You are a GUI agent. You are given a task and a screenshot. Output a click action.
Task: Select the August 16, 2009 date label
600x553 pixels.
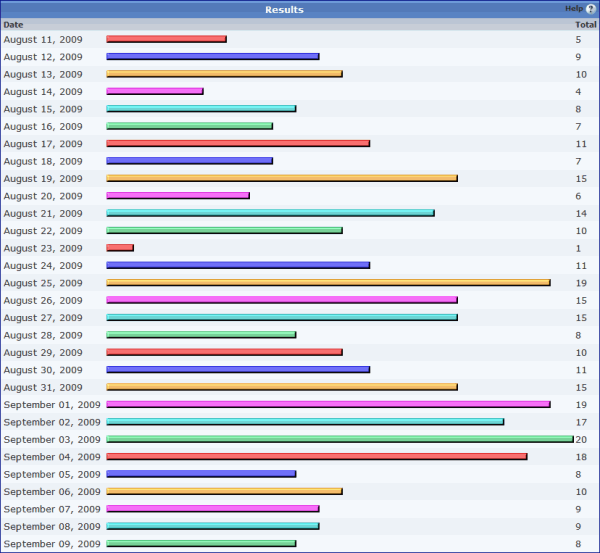tap(43, 127)
